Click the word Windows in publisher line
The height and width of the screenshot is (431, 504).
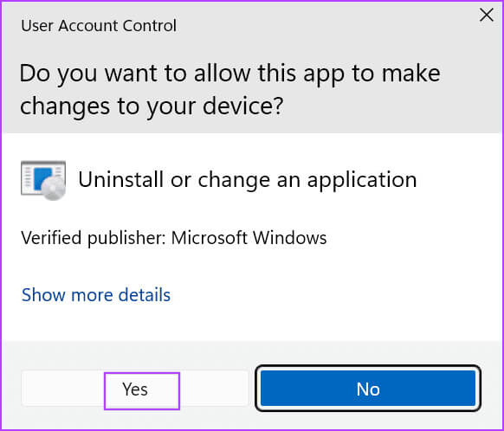pyautogui.click(x=289, y=238)
